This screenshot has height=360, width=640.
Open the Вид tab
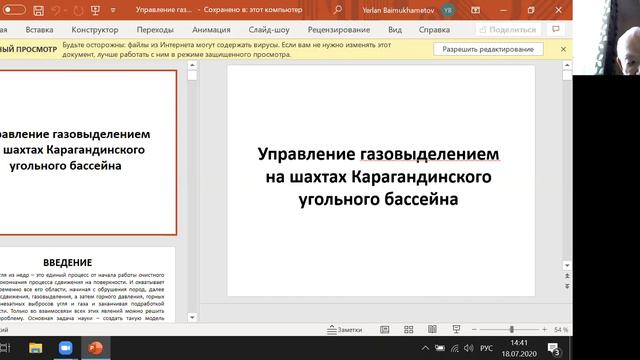tap(395, 30)
